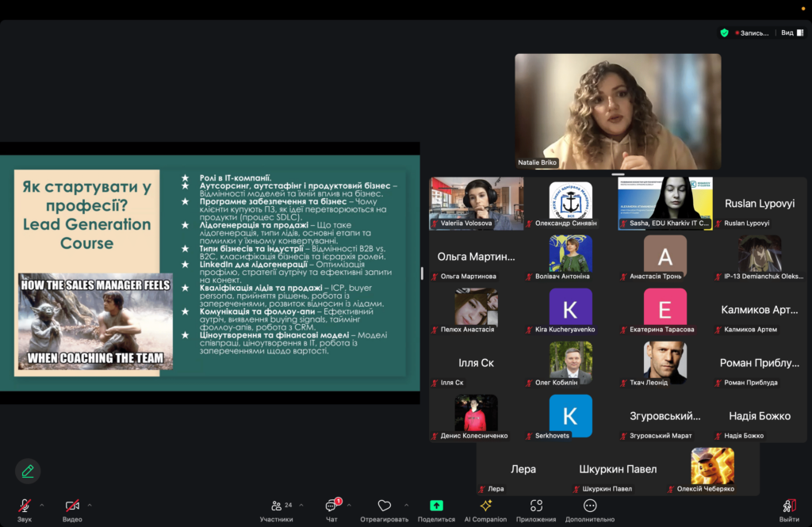Click the slide bullet 'Ціноутворення та фінансові моделі'
This screenshot has height=527, width=812.
point(274,335)
